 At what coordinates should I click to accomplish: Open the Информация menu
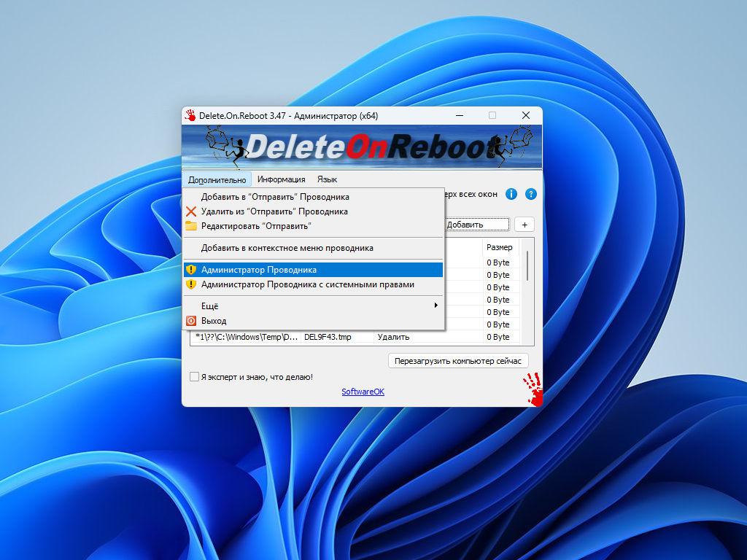click(281, 179)
